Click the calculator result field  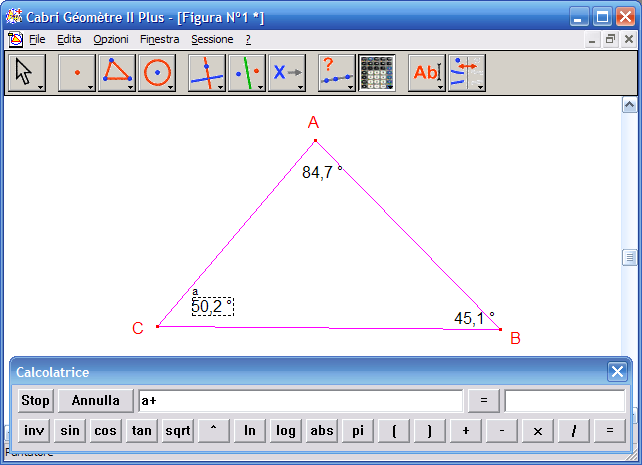coord(565,400)
